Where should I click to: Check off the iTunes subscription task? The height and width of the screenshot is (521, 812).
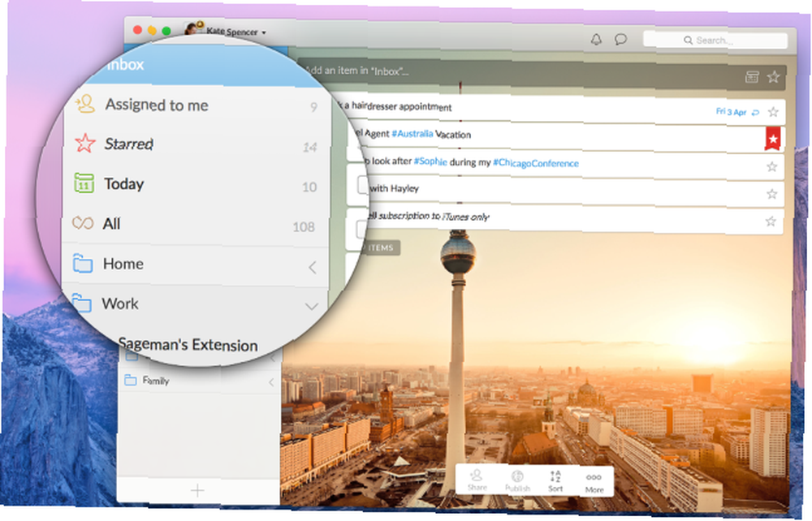(x=362, y=229)
